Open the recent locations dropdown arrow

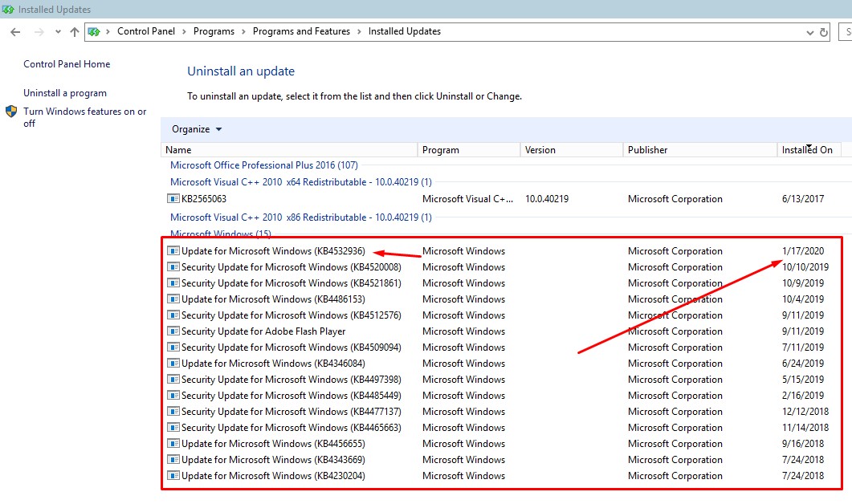58,32
